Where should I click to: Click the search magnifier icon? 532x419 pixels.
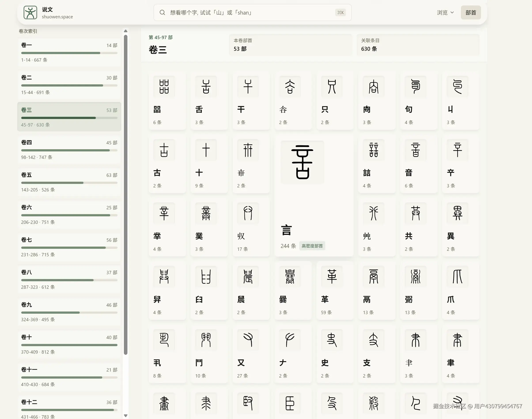[162, 13]
